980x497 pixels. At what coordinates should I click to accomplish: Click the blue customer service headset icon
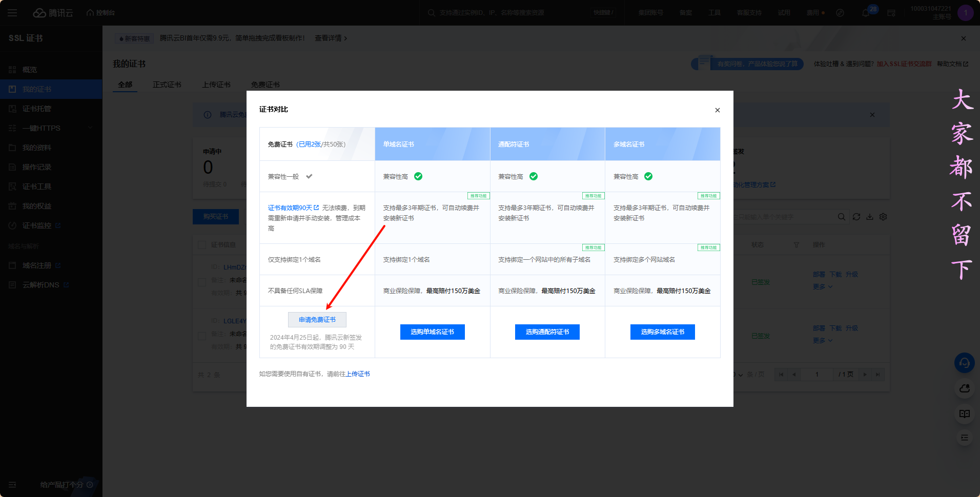click(964, 363)
